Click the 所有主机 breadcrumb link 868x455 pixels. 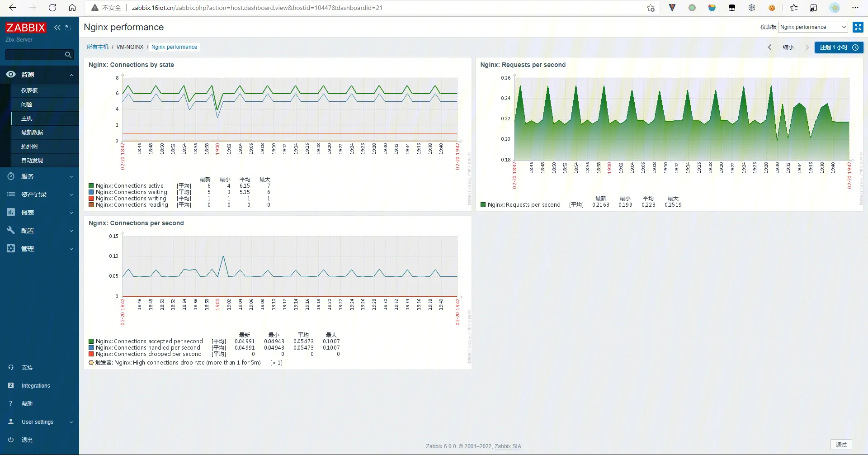(x=98, y=47)
